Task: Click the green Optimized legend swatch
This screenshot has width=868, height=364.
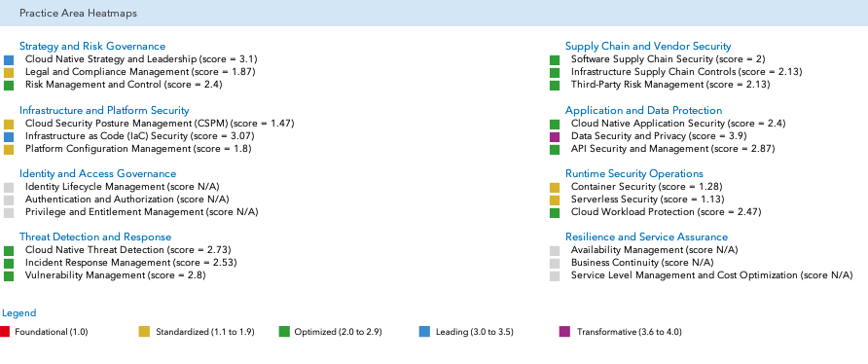Action: pos(284,332)
